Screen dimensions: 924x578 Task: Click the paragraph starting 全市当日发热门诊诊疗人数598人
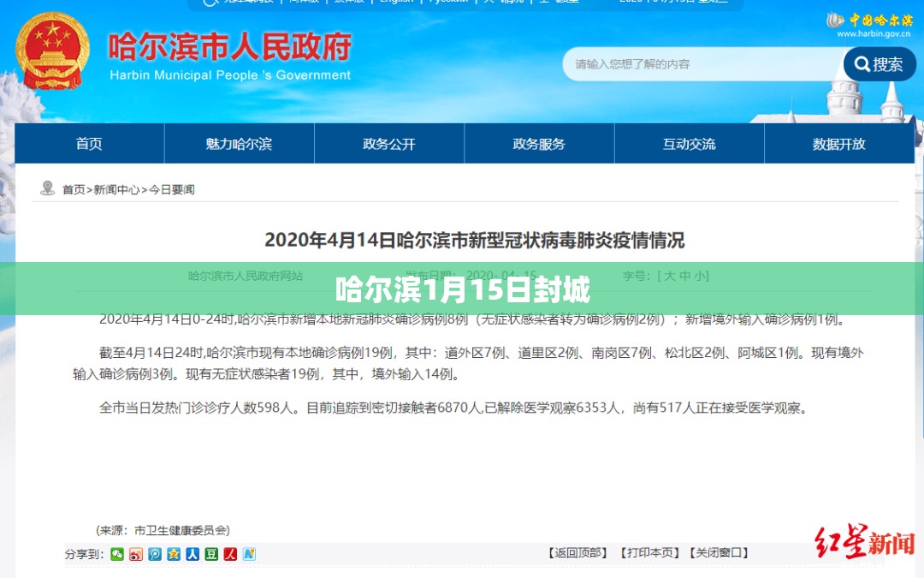point(453,408)
